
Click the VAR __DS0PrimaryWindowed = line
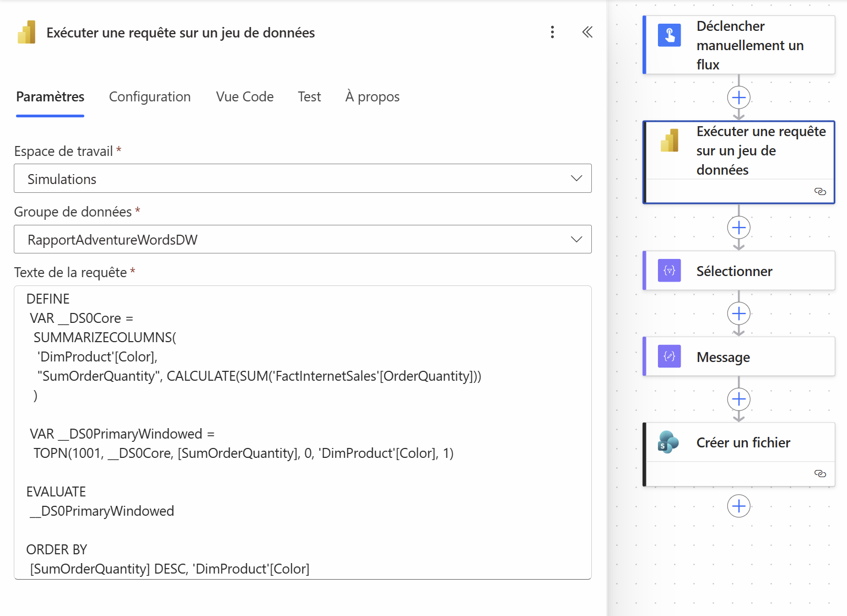click(122, 434)
